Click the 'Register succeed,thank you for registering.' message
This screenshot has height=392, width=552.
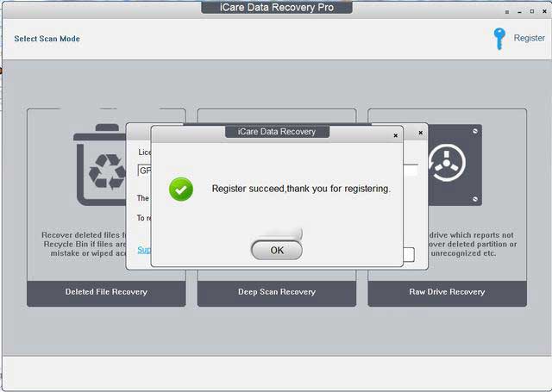click(301, 189)
